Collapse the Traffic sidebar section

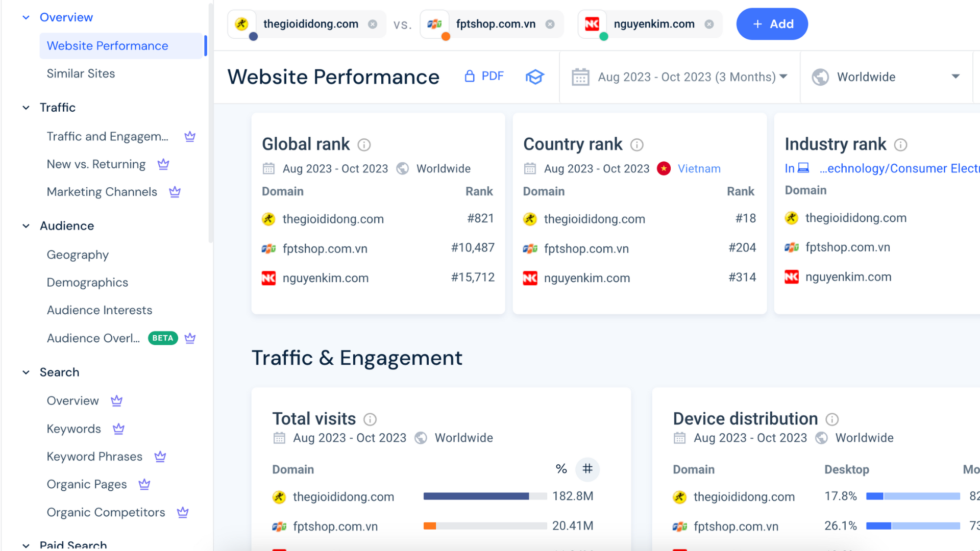pos(26,108)
